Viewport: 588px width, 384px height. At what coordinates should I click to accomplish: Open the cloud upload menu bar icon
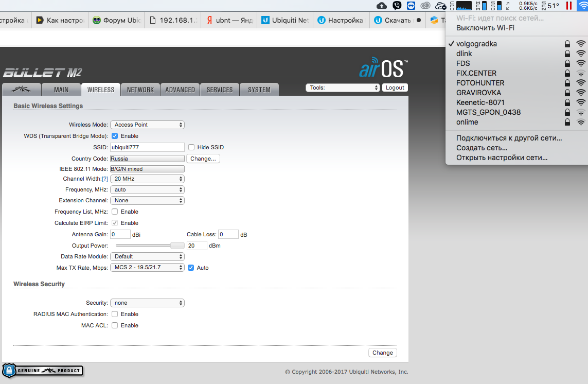381,6
